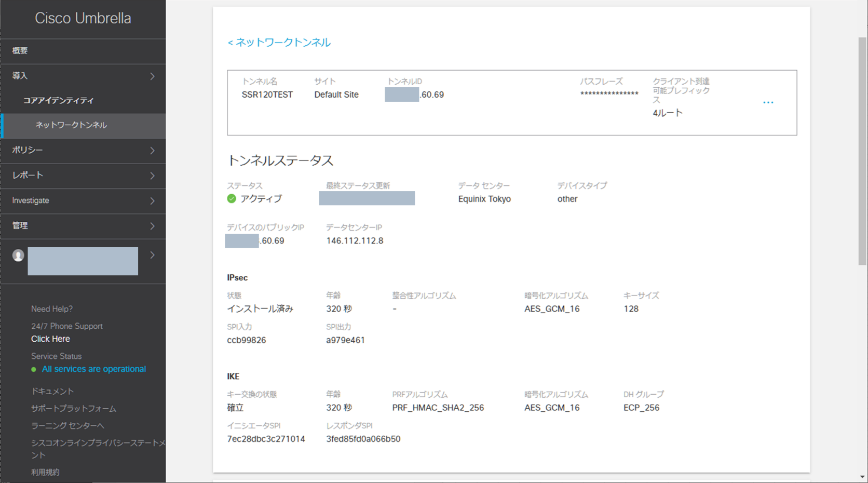
Task: Click the green service status dot
Action: tap(34, 369)
